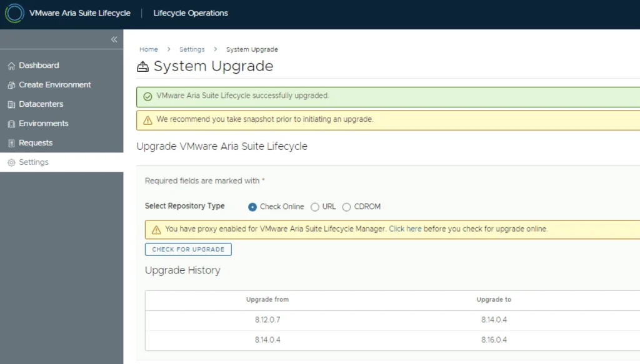Click System Upgrade breadcrumb text

pyautogui.click(x=252, y=49)
